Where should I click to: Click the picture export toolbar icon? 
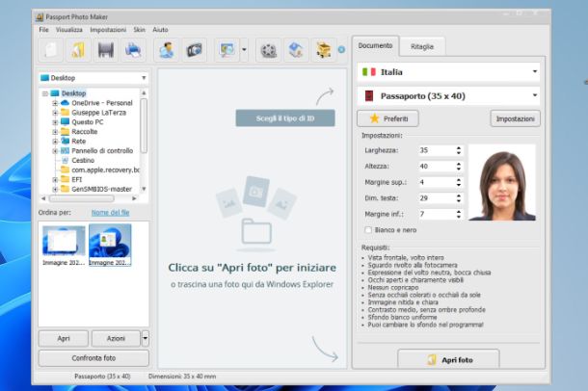tap(227, 50)
